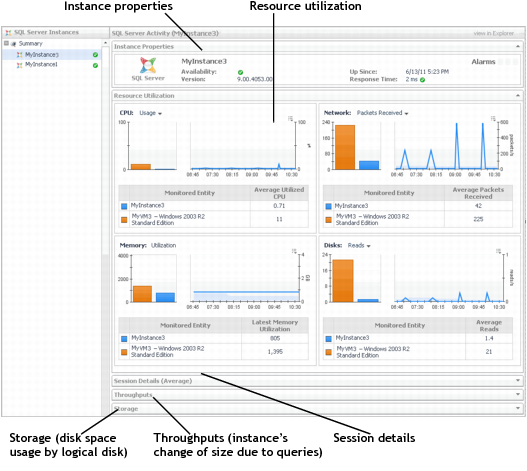This screenshot has height=471, width=527.
Task: Click the Disks chart options icon
Action: click(x=498, y=251)
